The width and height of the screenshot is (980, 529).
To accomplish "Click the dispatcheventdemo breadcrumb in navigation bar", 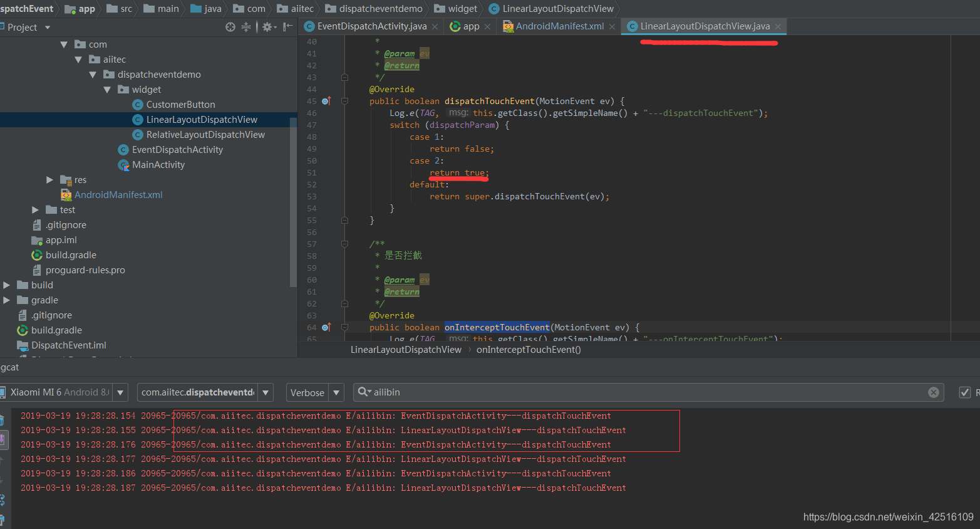I will tap(374, 9).
